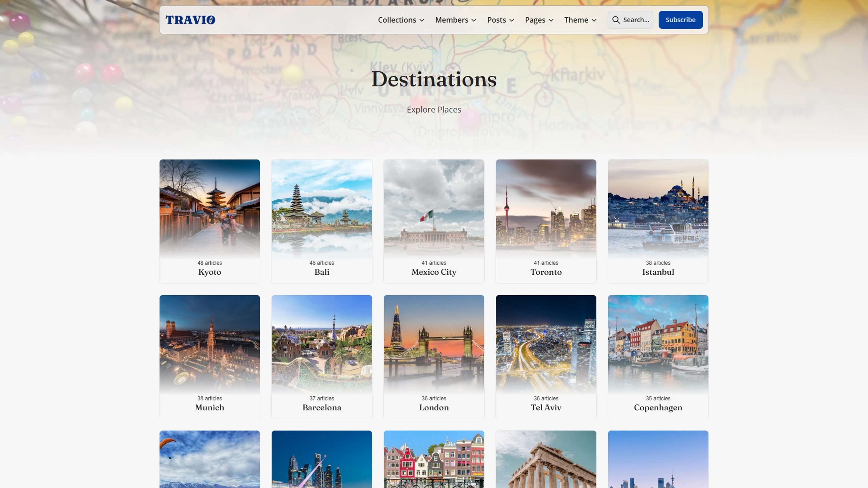Open the Bali temple photo
The height and width of the screenshot is (488, 868).
click(x=322, y=208)
